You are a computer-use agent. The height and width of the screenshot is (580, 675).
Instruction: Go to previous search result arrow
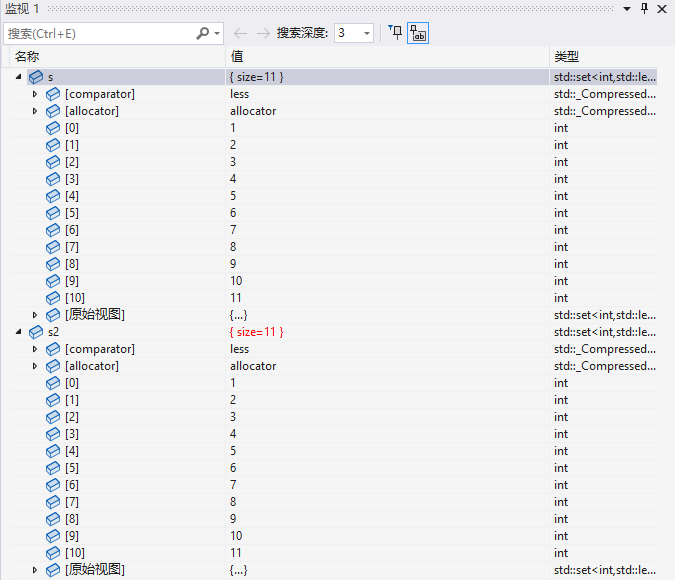pyautogui.click(x=240, y=33)
